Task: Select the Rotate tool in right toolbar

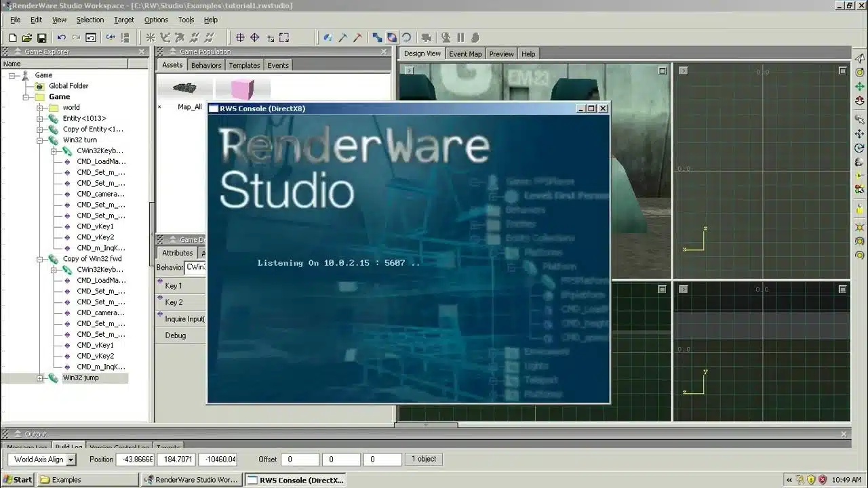Action: (860, 148)
